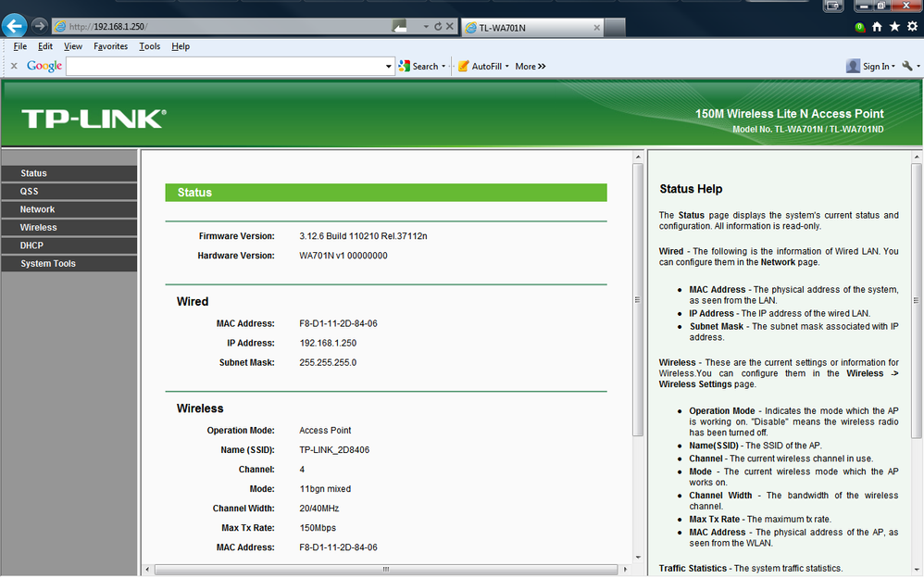Click the main panel scroll down arrow

[638, 558]
